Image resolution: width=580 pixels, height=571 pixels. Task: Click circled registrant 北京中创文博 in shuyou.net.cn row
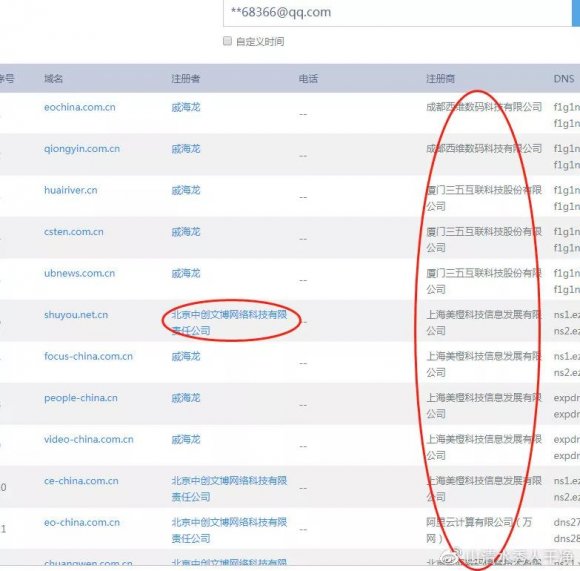[x=229, y=322]
